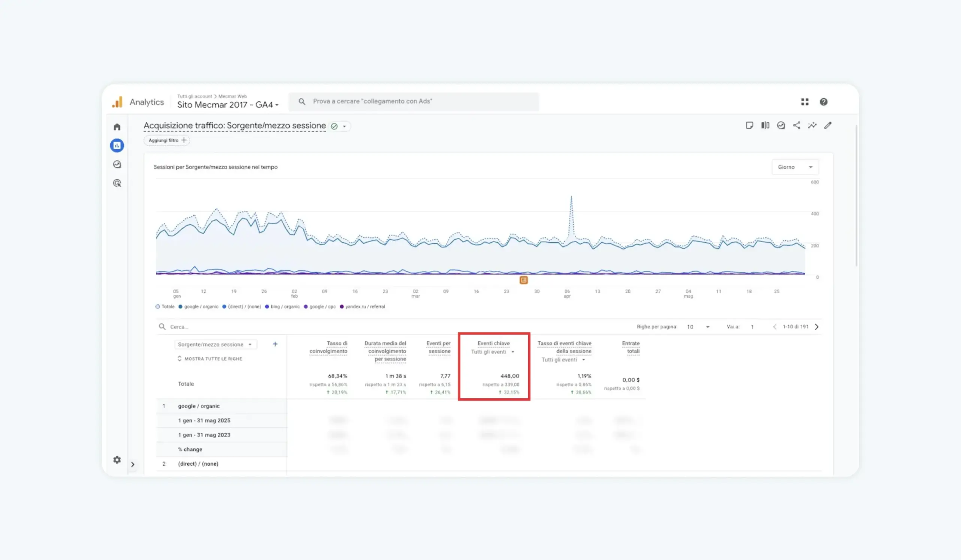Click the Analytics logo
The image size is (961, 560).
tap(117, 102)
